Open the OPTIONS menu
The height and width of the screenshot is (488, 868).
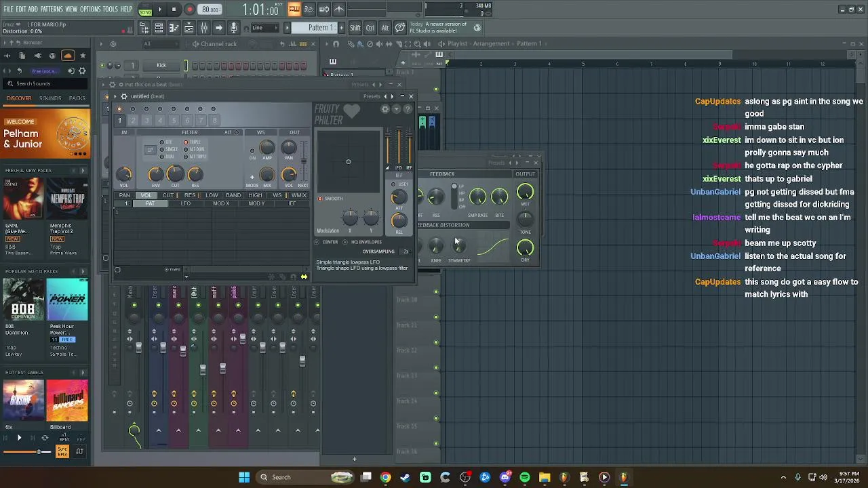pos(90,9)
